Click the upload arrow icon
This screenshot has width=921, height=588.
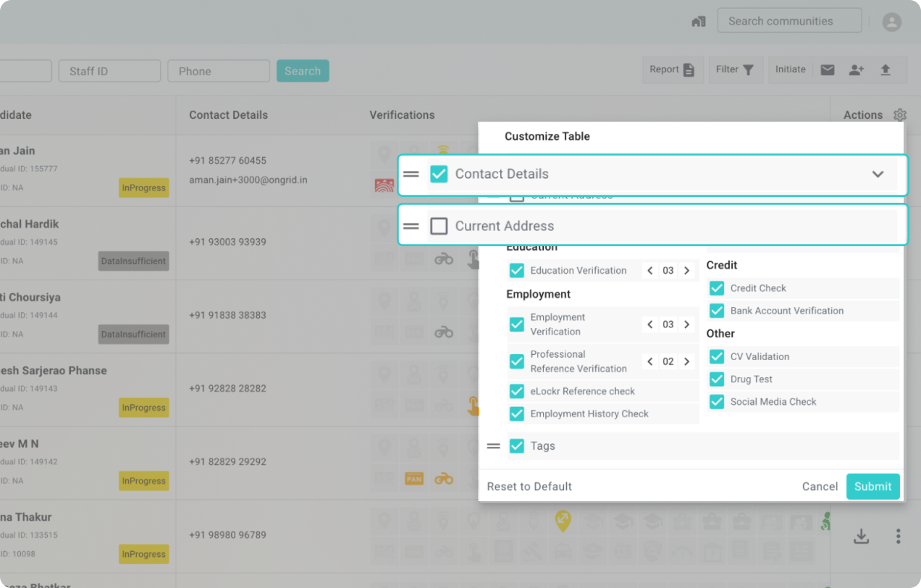(885, 70)
